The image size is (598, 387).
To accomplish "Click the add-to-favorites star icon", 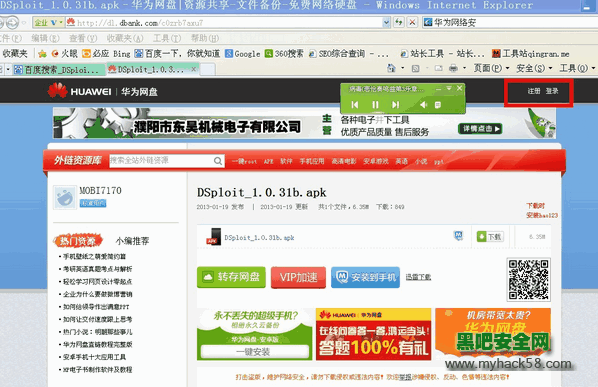I will (42, 54).
